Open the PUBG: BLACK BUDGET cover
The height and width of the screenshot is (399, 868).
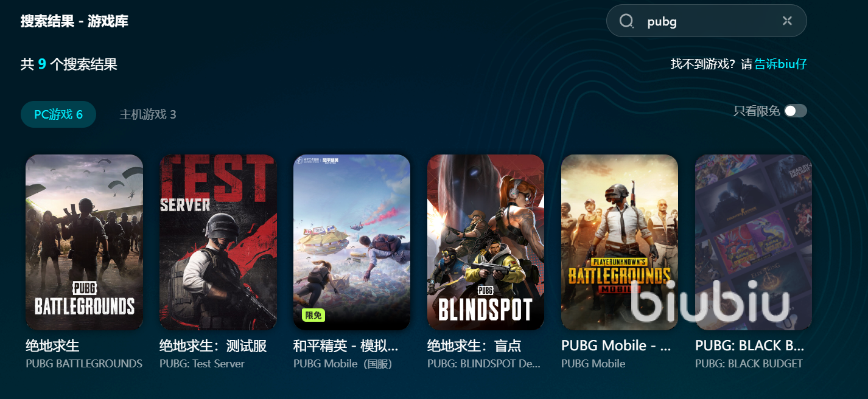[754, 242]
